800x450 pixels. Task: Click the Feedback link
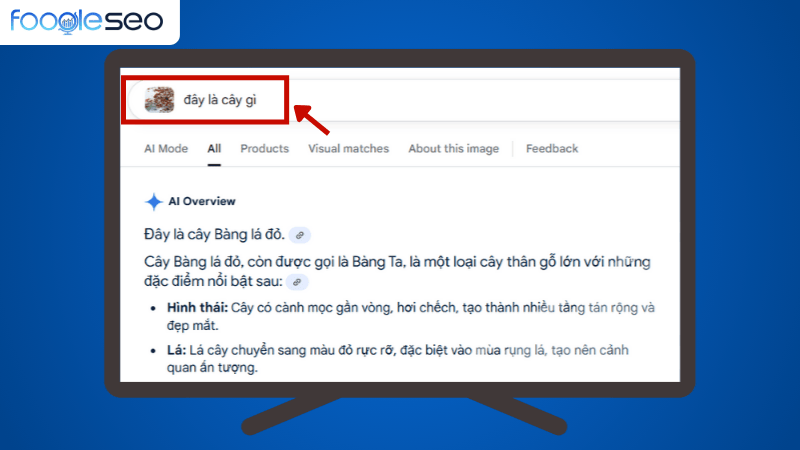pos(552,149)
